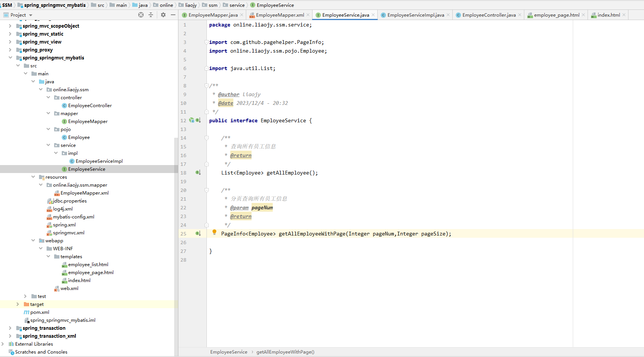Select web.xml file

point(69,288)
